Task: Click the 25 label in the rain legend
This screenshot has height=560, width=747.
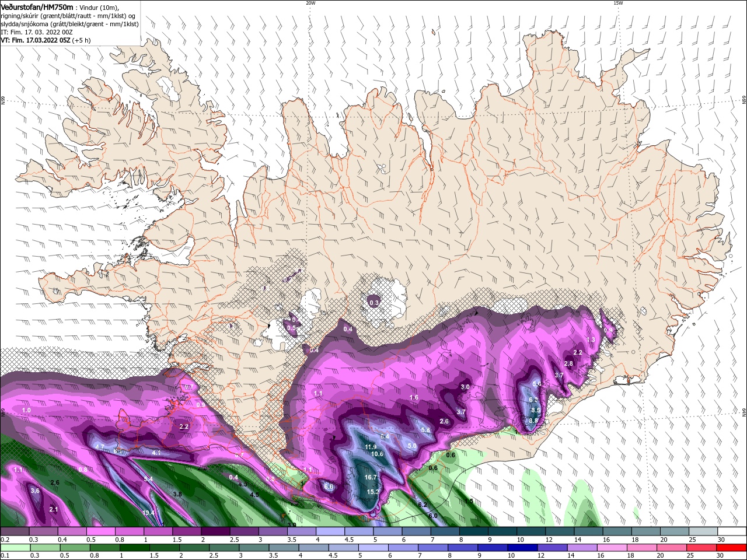Action: click(x=692, y=556)
